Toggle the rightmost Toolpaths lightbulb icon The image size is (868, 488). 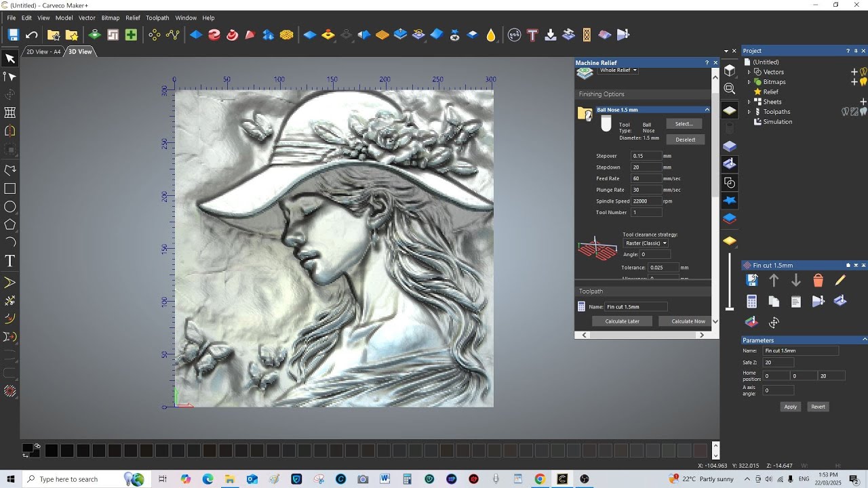[863, 112]
